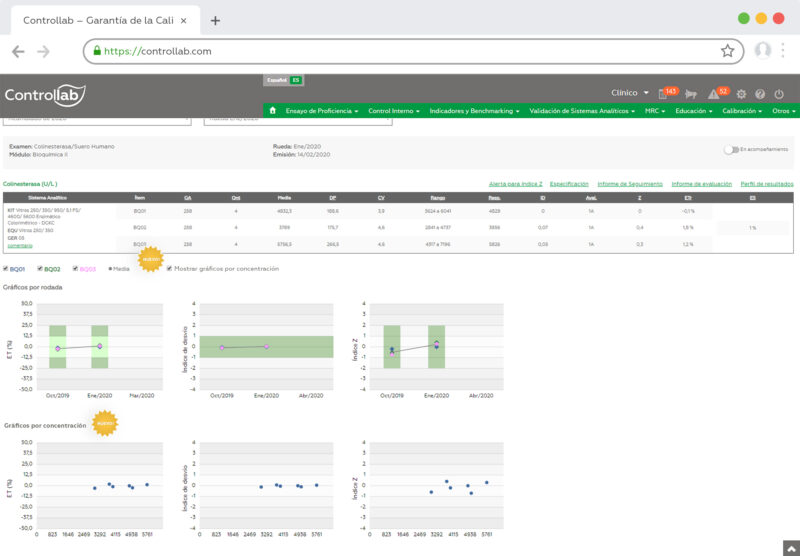Open the Especificación link
This screenshot has width=800, height=556.
point(569,184)
